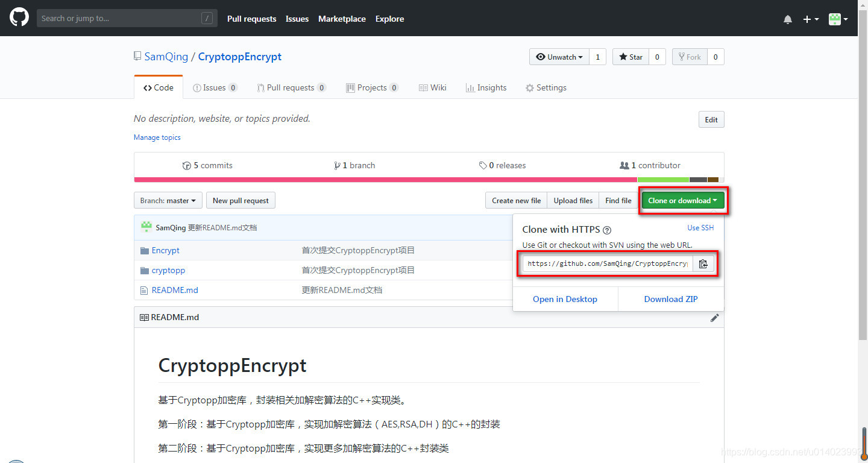View the 5 commits history
This screenshot has width=868, height=463.
coord(207,165)
